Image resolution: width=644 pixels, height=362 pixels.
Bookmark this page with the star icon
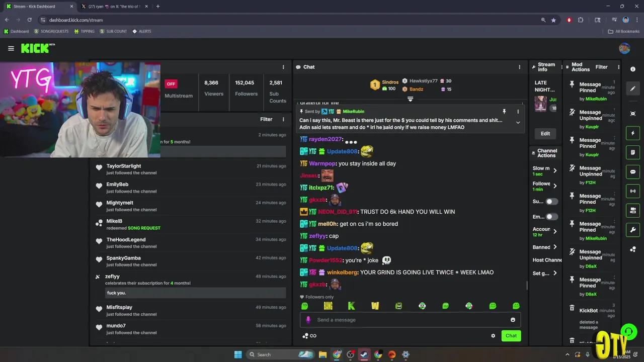(553, 20)
